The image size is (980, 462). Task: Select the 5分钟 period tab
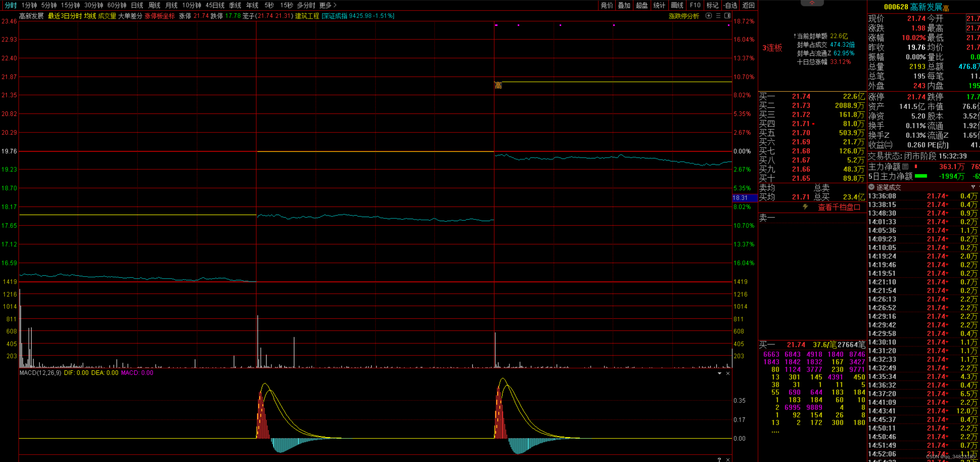49,5
